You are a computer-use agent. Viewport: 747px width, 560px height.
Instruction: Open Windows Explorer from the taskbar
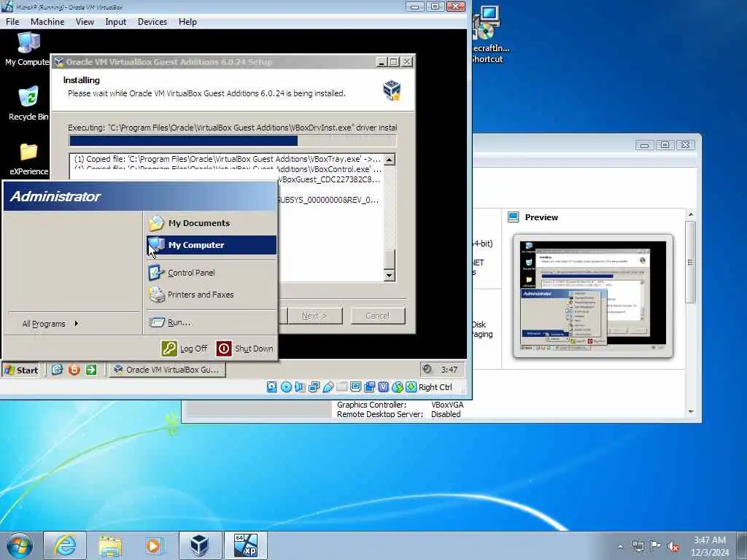pos(110,545)
